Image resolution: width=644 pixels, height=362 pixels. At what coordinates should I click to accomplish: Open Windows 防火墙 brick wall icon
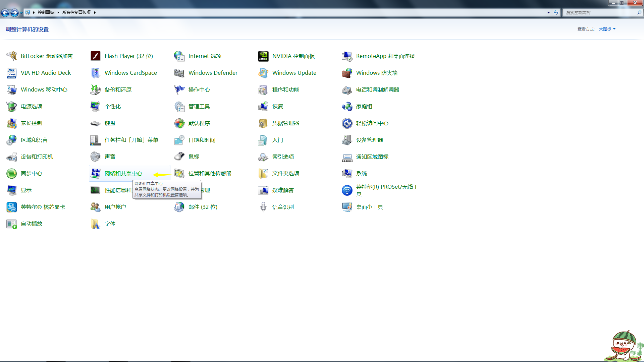click(x=347, y=73)
